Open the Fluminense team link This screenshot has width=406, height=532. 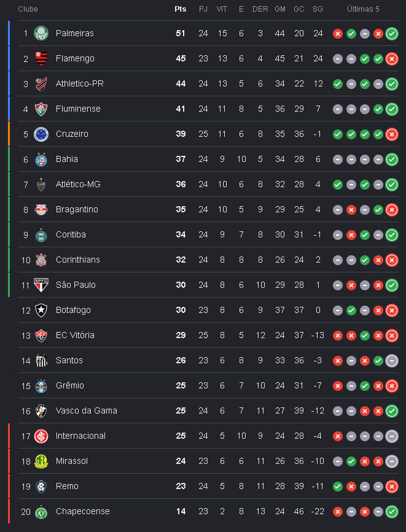(x=78, y=109)
